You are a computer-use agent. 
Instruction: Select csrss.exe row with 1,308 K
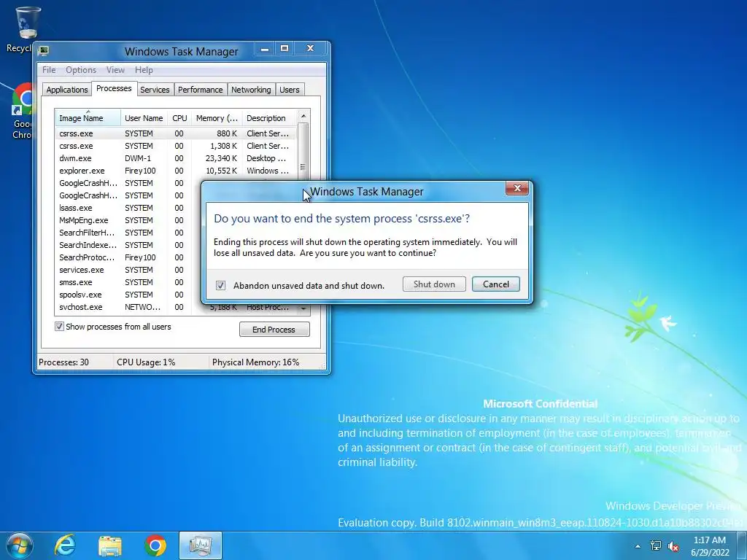click(x=175, y=146)
